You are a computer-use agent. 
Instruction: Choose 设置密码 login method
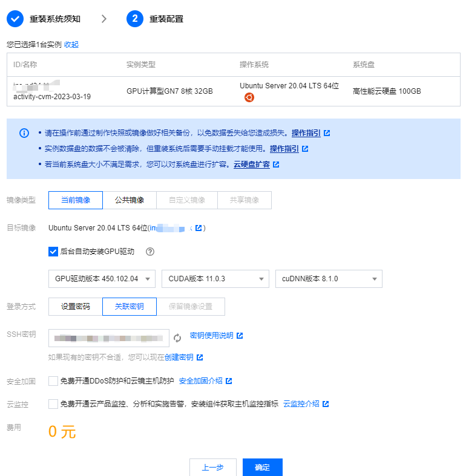coord(75,307)
